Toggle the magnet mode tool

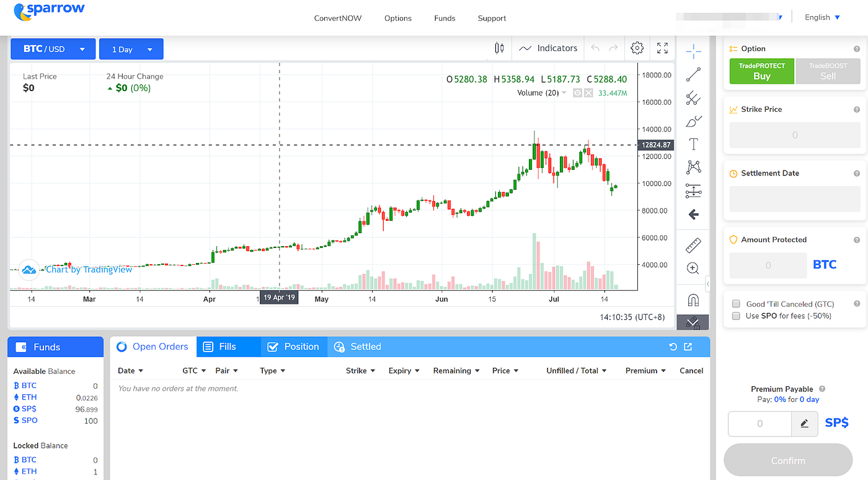[693, 301]
